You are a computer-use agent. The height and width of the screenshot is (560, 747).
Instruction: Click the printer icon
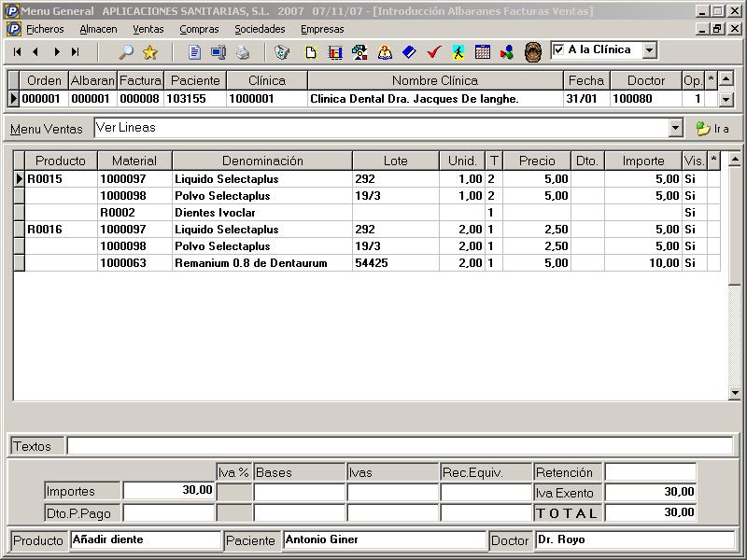point(243,52)
